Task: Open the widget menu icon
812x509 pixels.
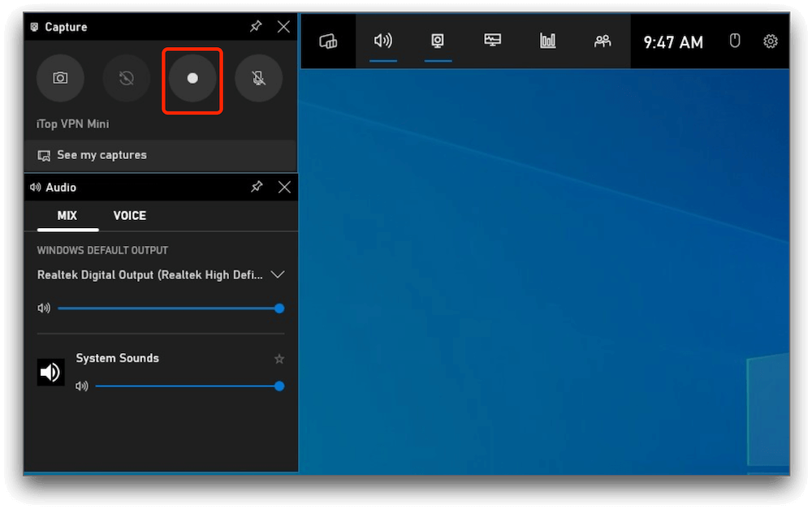Action: pyautogui.click(x=328, y=41)
